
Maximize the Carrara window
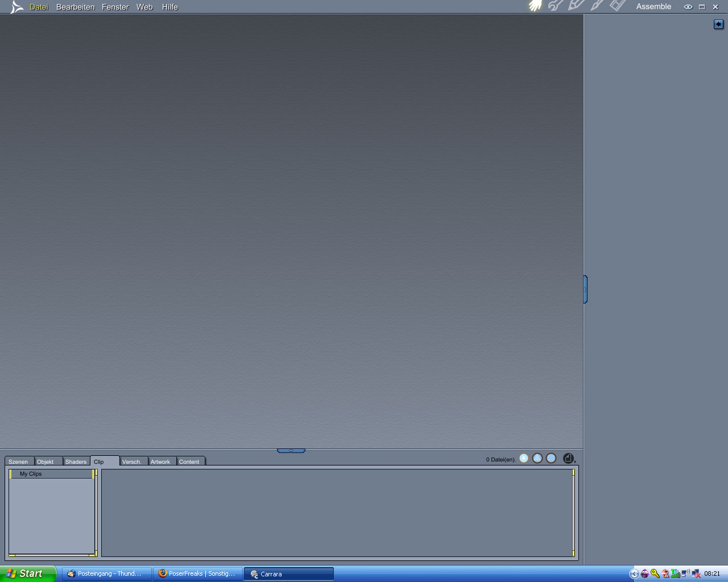[x=702, y=7]
